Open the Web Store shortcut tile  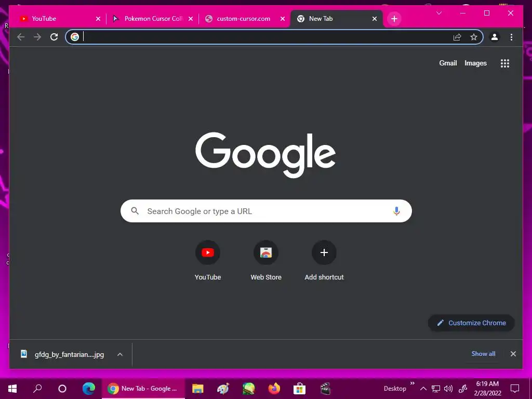coord(266,260)
